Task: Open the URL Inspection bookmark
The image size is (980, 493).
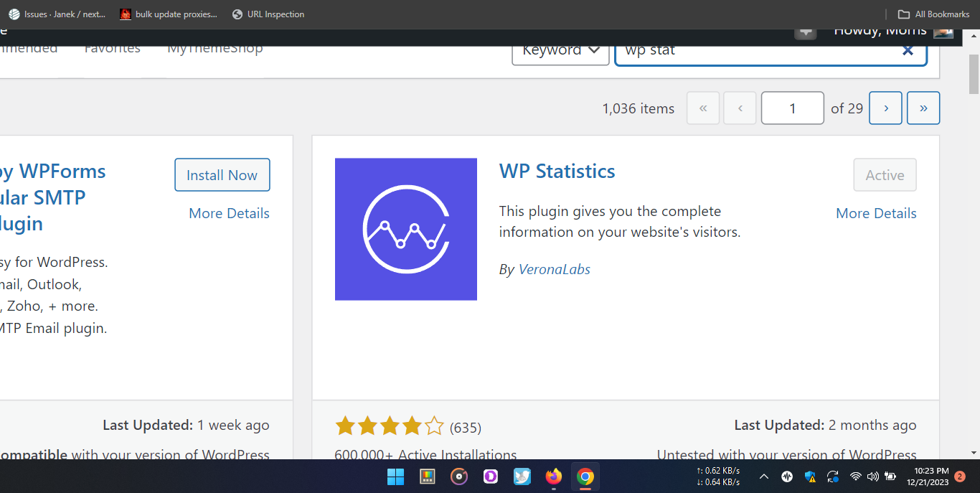Action: (268, 14)
